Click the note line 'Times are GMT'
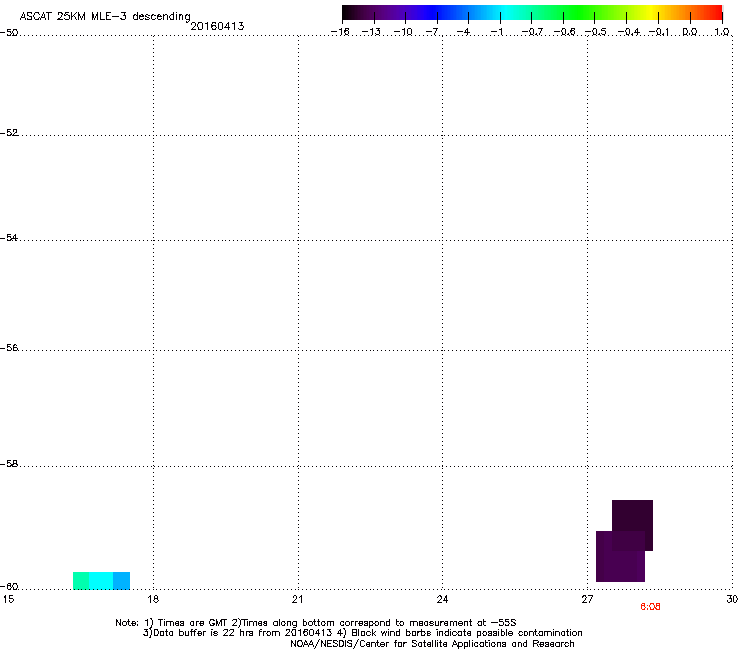 pos(193,623)
